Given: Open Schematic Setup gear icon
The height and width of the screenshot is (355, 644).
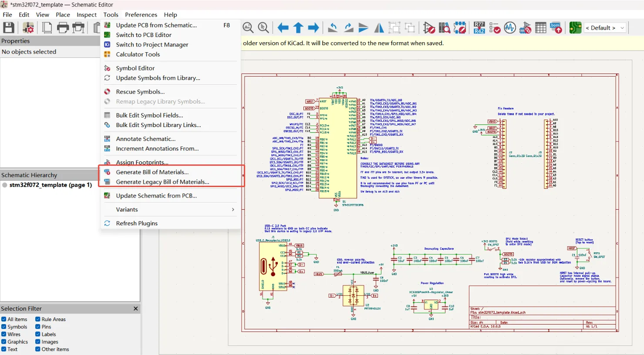Looking at the screenshot, I should click(28, 28).
